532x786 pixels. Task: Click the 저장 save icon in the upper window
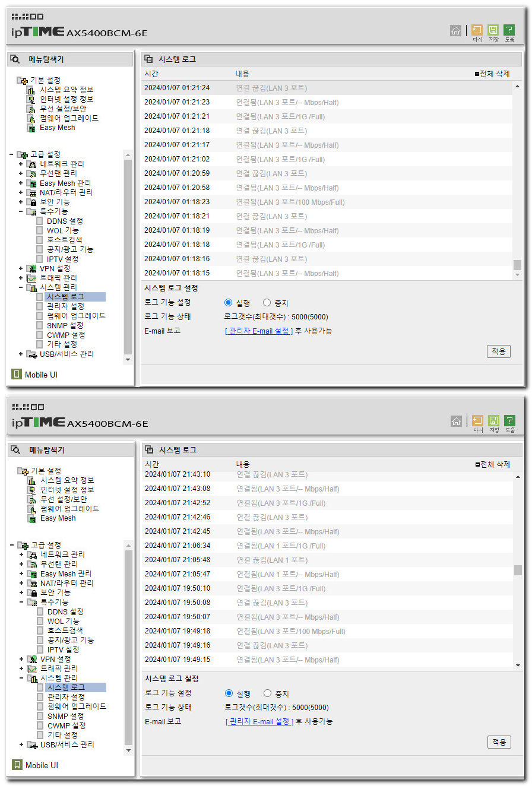click(493, 30)
